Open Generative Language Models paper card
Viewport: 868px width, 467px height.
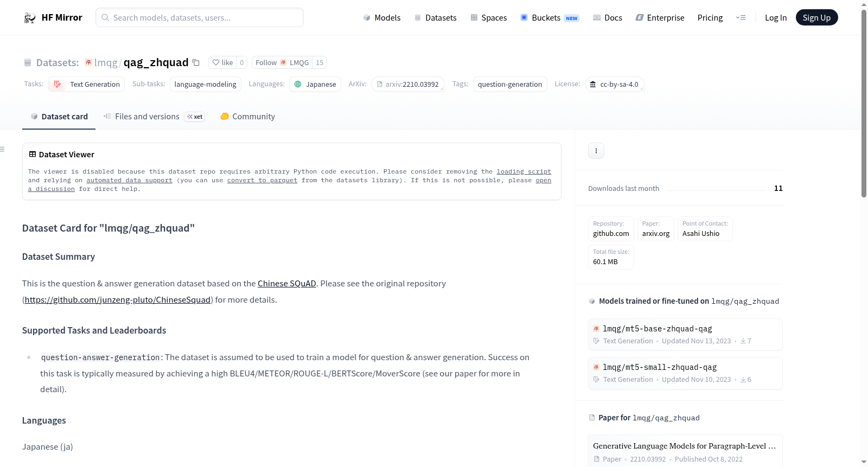click(685, 451)
